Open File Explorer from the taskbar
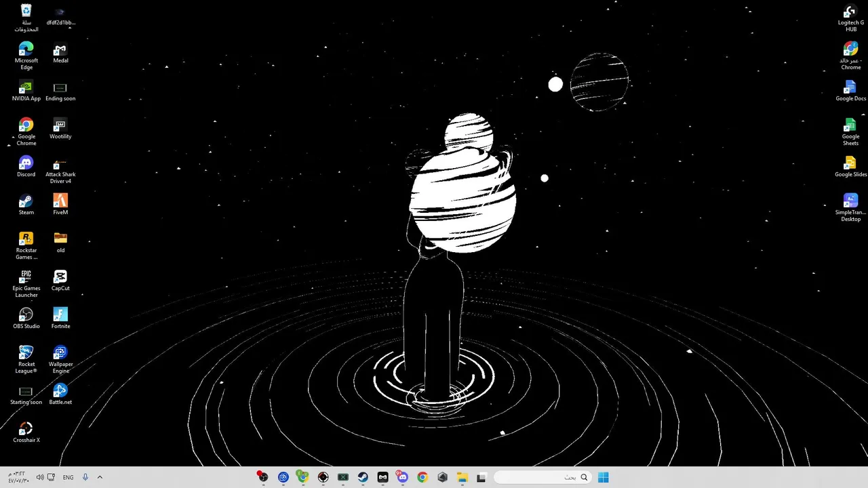The width and height of the screenshot is (868, 488). point(462,477)
